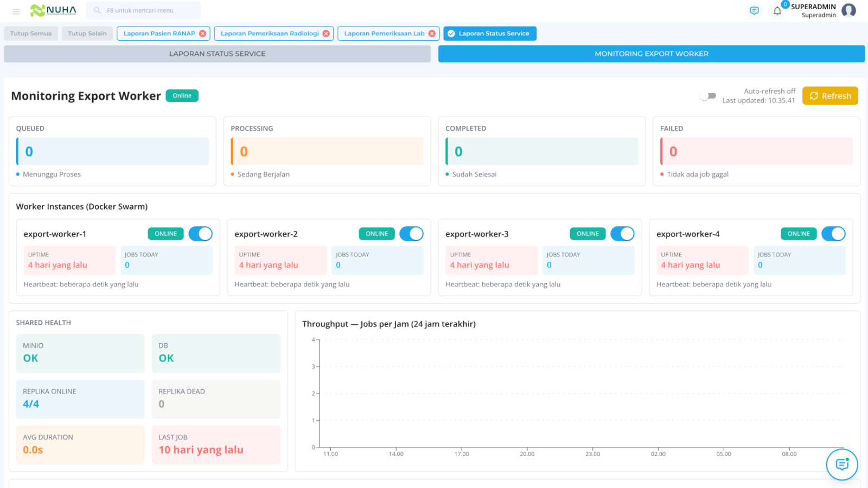Close the Laporan Pemeriksaan Radiologi tab

(326, 34)
